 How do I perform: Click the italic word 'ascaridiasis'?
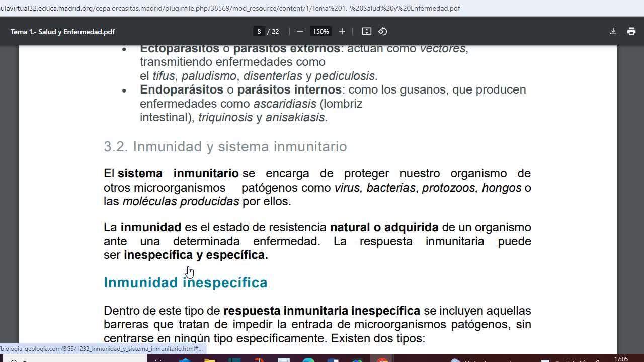285,104
